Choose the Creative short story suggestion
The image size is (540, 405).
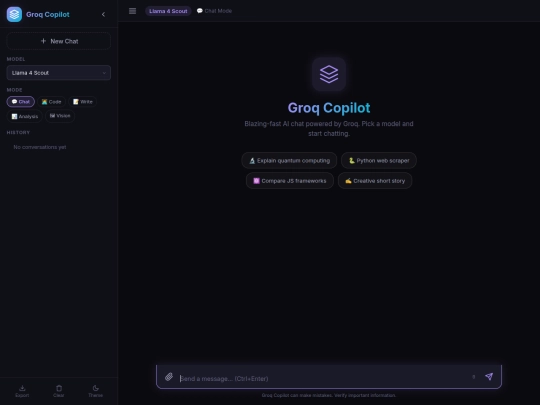coord(375,181)
